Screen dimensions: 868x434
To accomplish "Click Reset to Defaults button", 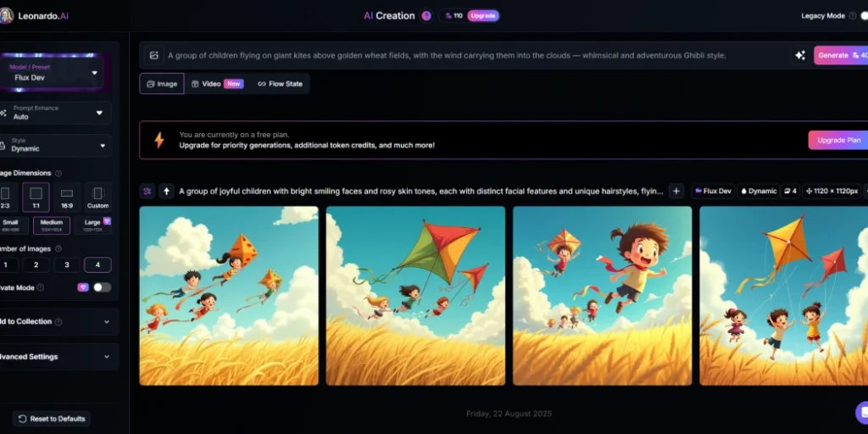I will pos(52,419).
